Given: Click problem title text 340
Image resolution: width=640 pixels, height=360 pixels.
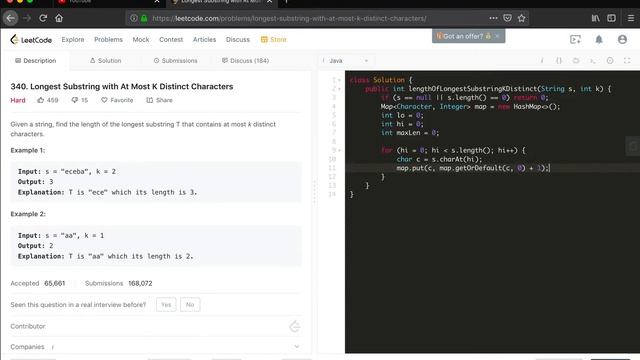Looking at the screenshot, I should (122, 87).
